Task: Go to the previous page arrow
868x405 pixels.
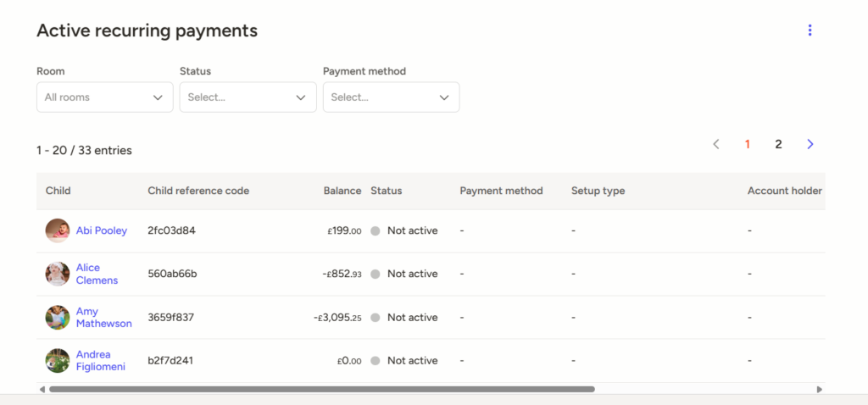Action: [715, 144]
